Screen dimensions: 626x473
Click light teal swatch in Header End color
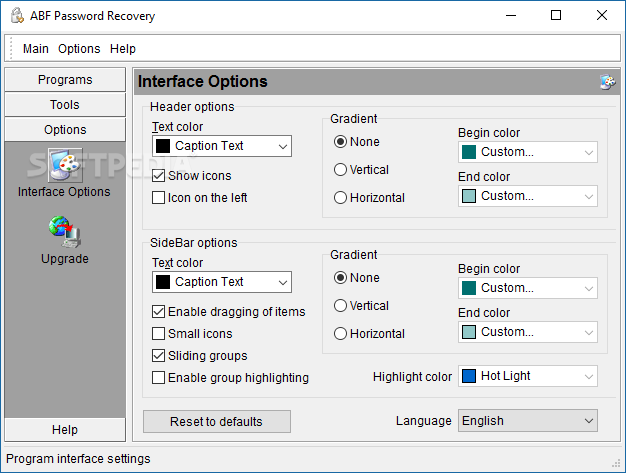click(x=469, y=196)
